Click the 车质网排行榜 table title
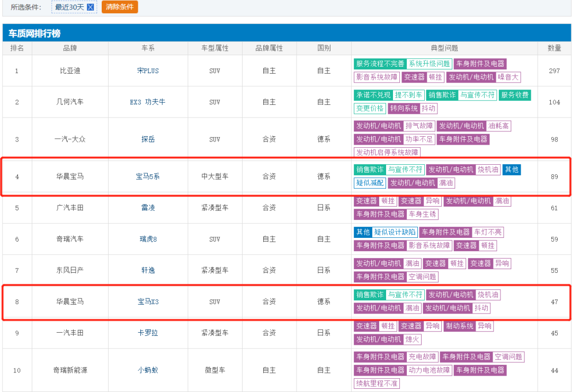The image size is (572, 392). (x=34, y=33)
